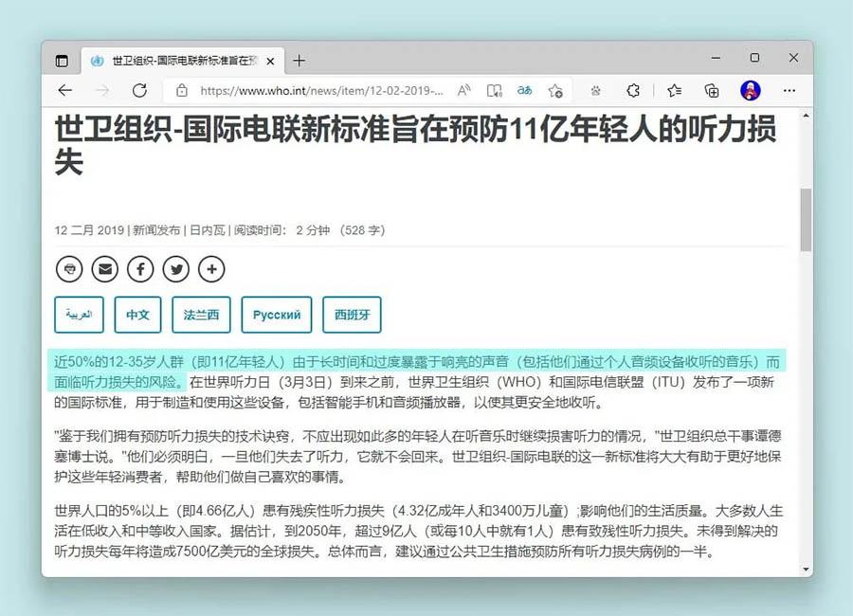The width and height of the screenshot is (853, 616).
Task: Switch the article to Русский
Action: pyautogui.click(x=277, y=315)
